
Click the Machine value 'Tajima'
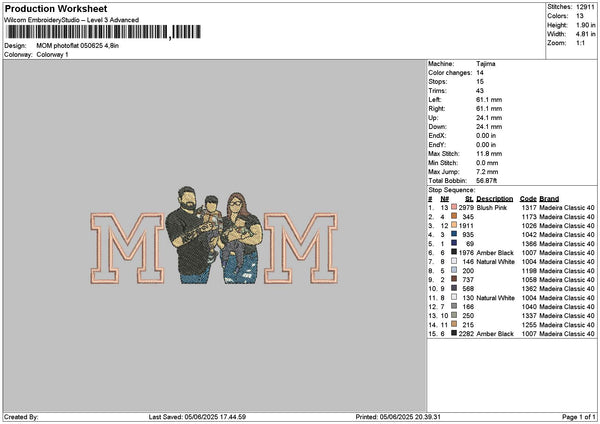486,64
